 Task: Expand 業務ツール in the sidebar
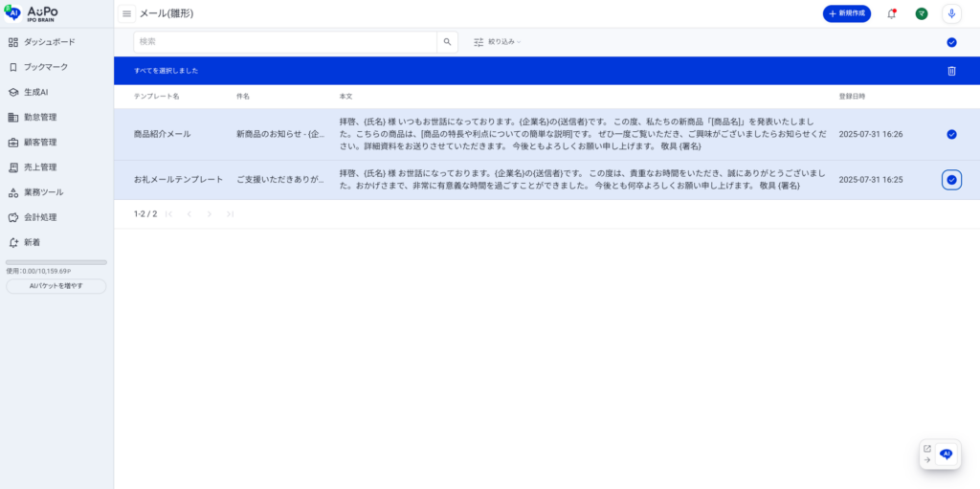43,192
